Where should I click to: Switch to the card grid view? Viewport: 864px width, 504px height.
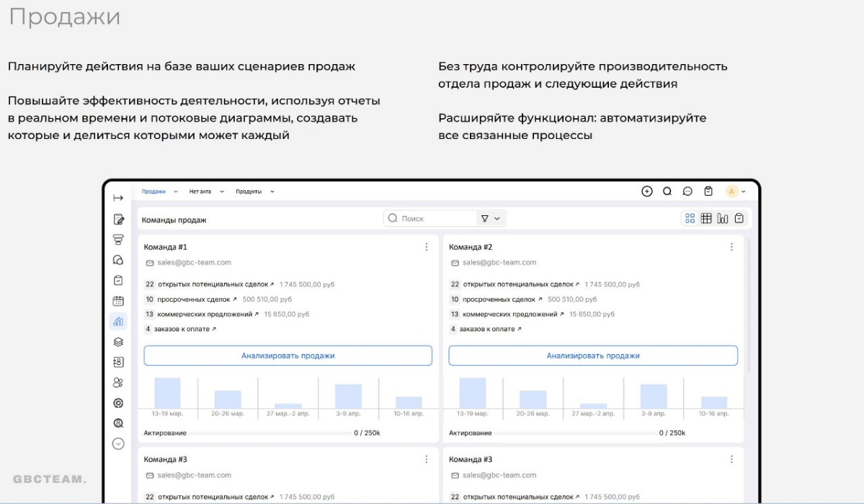click(x=690, y=219)
